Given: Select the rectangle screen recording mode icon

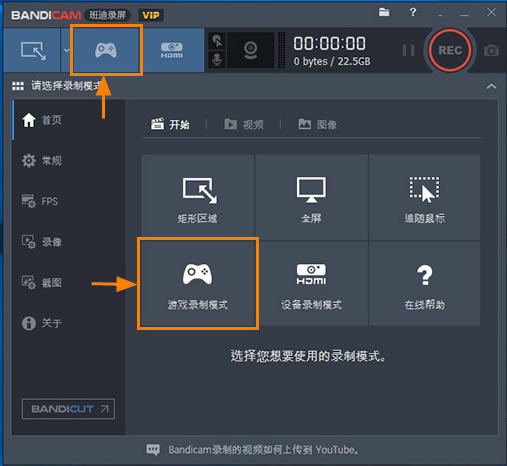Looking at the screenshot, I should pos(32,50).
